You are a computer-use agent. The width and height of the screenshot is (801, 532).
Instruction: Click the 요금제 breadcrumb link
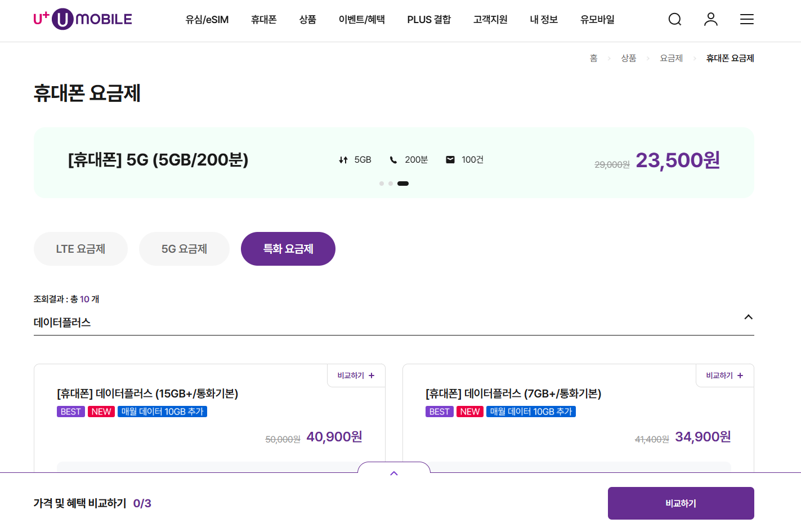671,57
